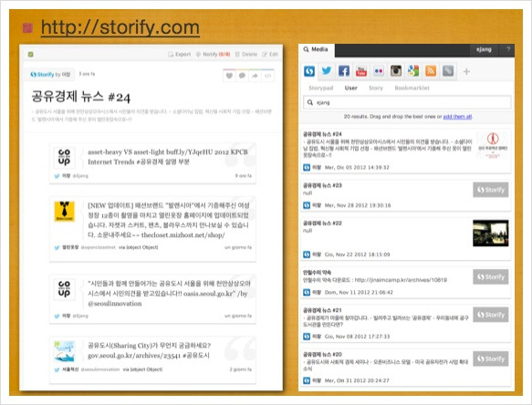Image resolution: width=532 pixels, height=405 pixels.
Task: Click thumbnail image of #24 result
Action: click(x=493, y=145)
